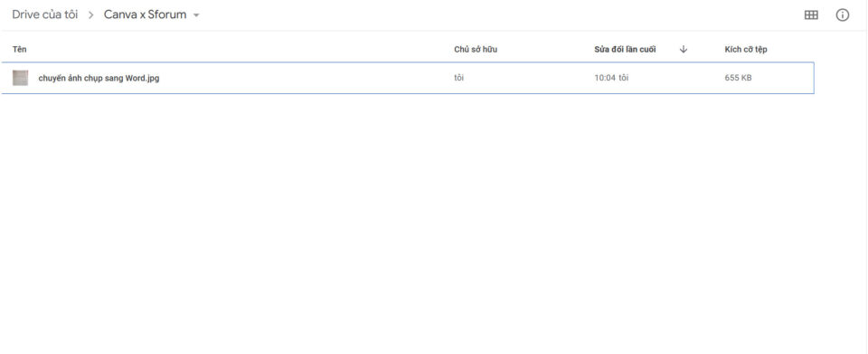Select the jpg file thumbnail
Screen dimensions: 868x354
tap(21, 78)
